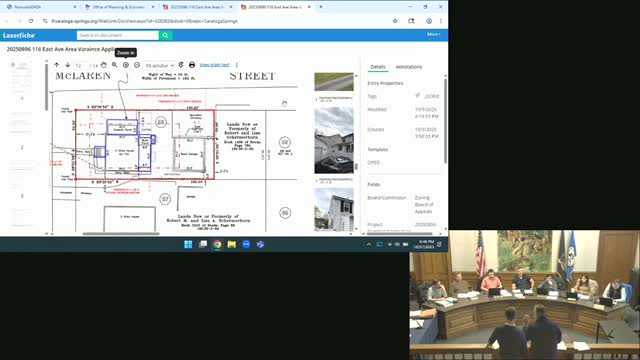Open the Fit window zoom dropdown
Image resolution: width=640 pixels, height=360 pixels.
(x=160, y=65)
